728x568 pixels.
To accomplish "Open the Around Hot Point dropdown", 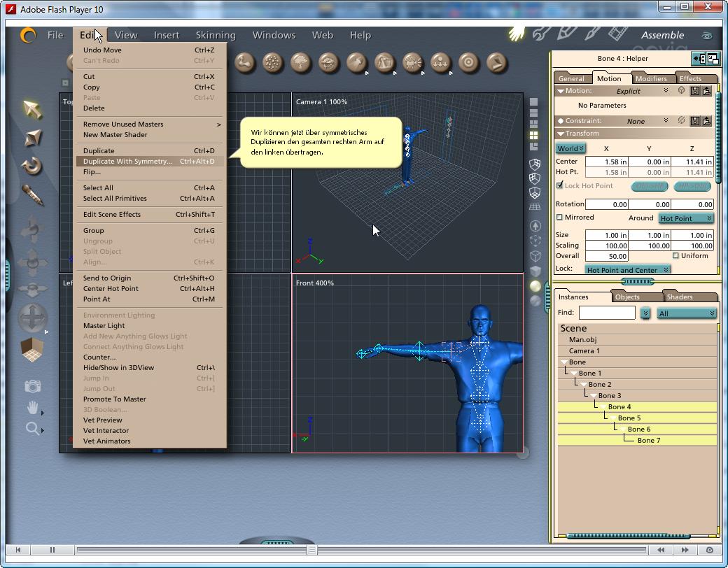I will tap(685, 218).
